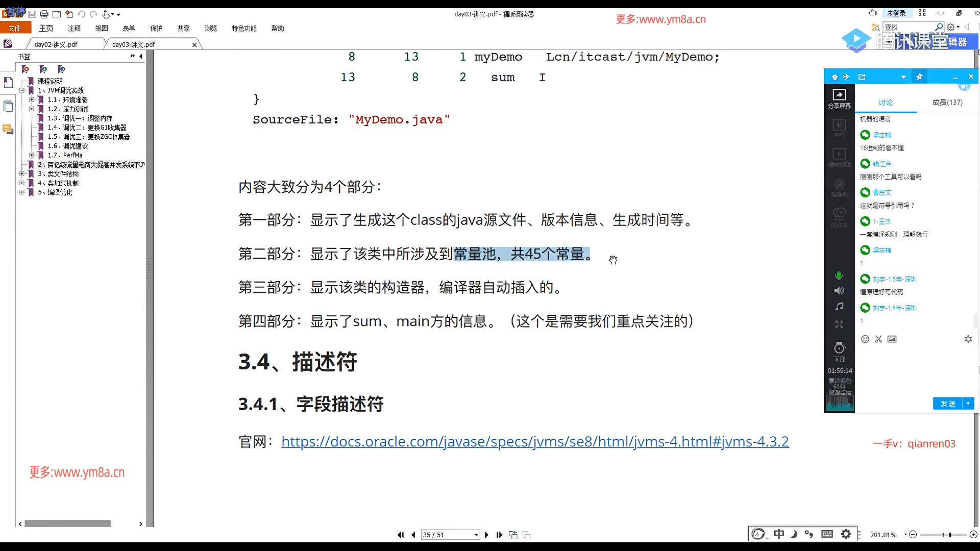Toggle pin for the chat window
This screenshot has height=551, width=980.
[x=919, y=77]
